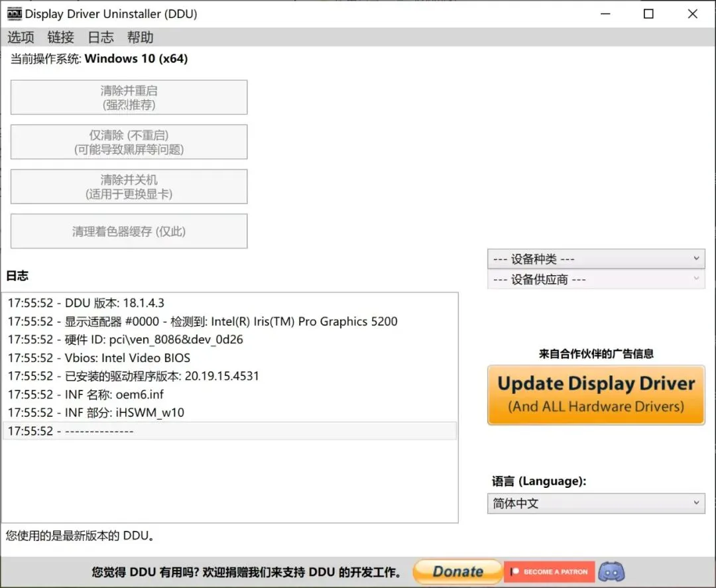Click 清理着色器缓存 (仅此) button
The width and height of the screenshot is (716, 588).
coord(129,231)
